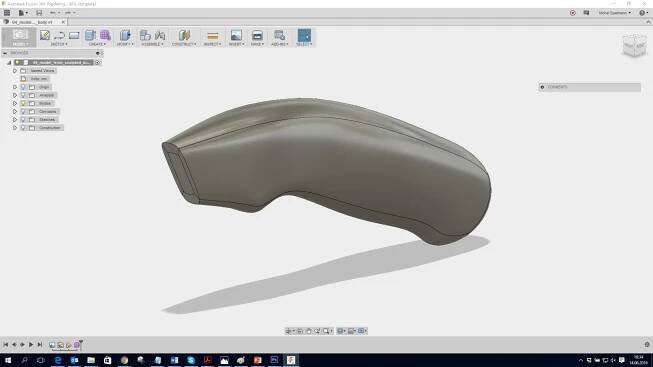The image size is (653, 367).
Task: Open the Model workspace switcher
Action: [20, 37]
